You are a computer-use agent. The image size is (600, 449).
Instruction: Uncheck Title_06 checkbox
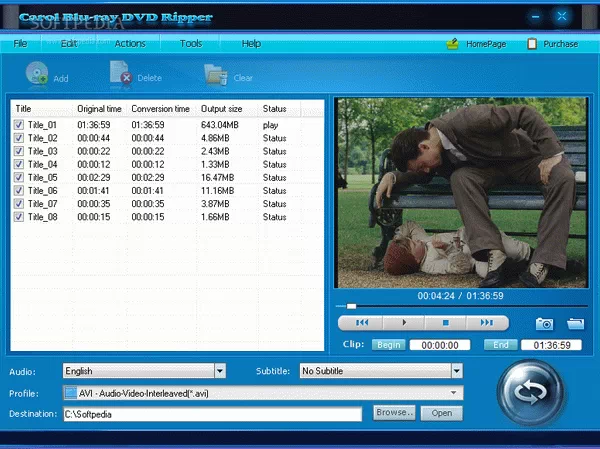18,191
